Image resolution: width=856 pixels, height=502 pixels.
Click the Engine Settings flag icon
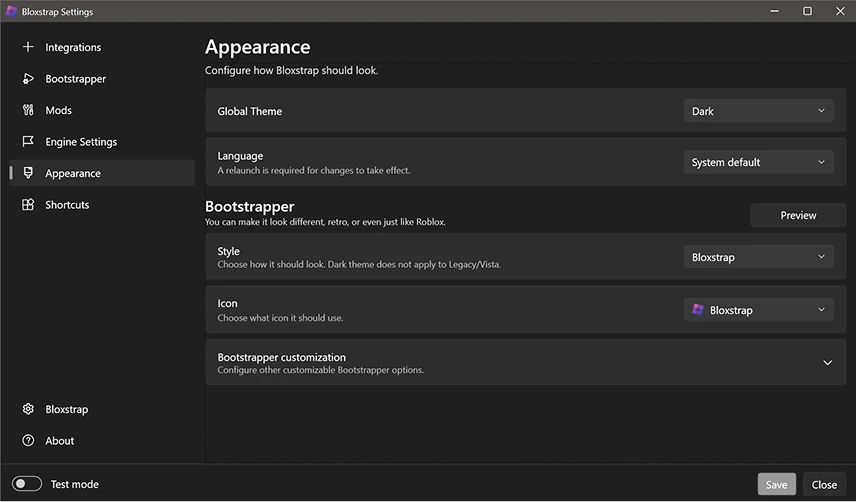[x=28, y=142]
